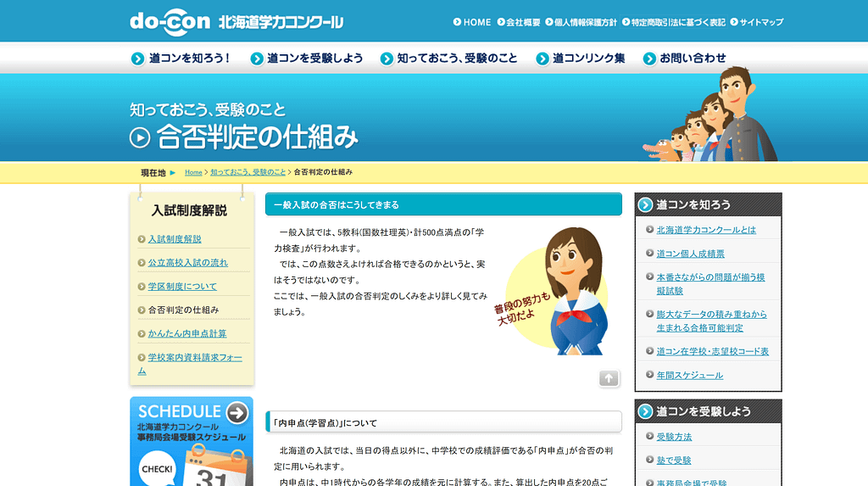Click bullet icon next to 年間スケジュール
This screenshot has width=868, height=486.
(x=650, y=375)
